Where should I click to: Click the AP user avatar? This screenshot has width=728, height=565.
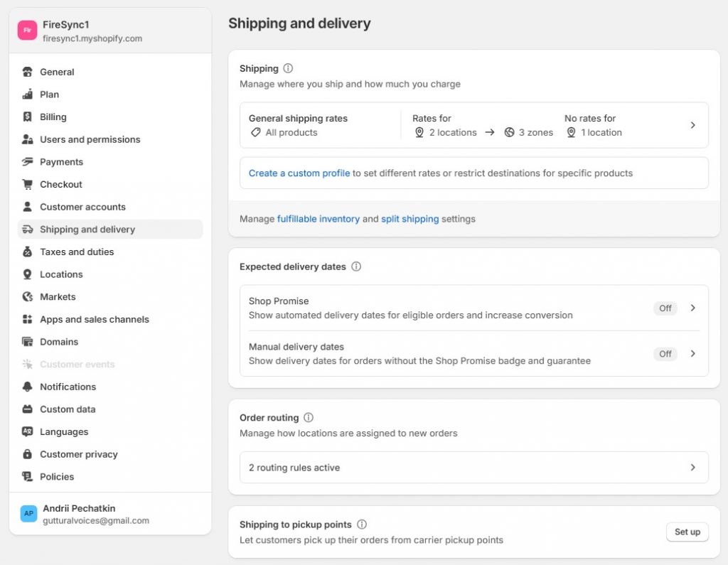point(28,513)
